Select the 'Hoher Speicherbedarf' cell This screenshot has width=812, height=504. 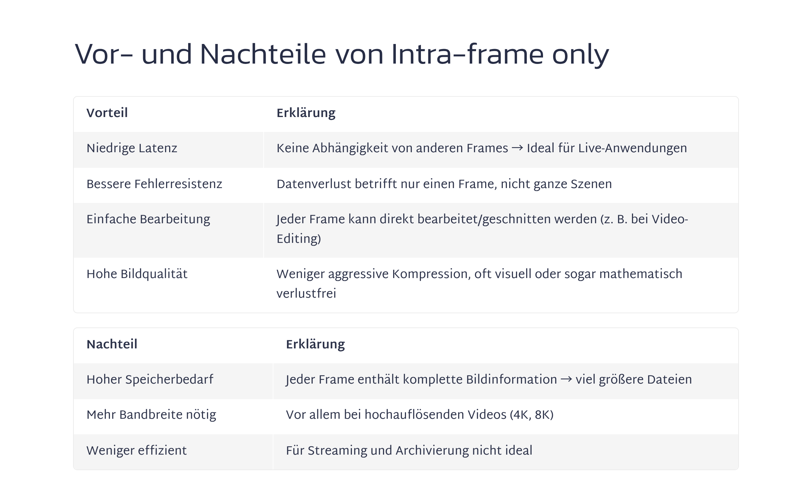[150, 380]
